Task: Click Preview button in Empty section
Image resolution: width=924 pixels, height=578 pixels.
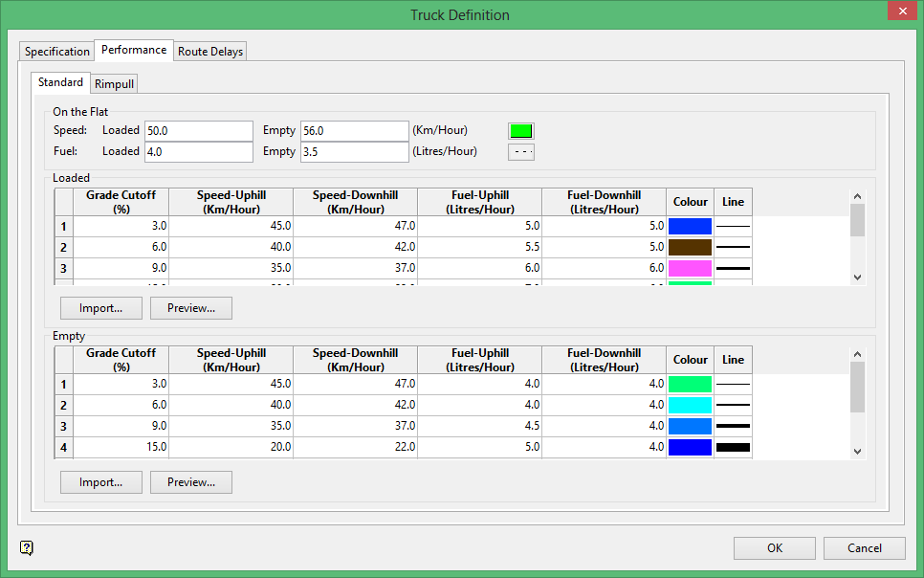Action: pyautogui.click(x=191, y=482)
